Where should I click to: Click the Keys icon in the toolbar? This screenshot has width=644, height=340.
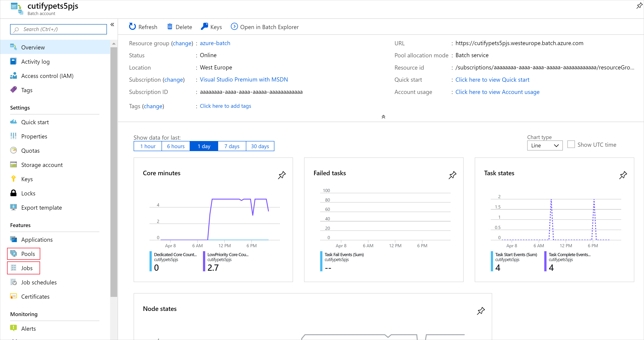point(205,26)
